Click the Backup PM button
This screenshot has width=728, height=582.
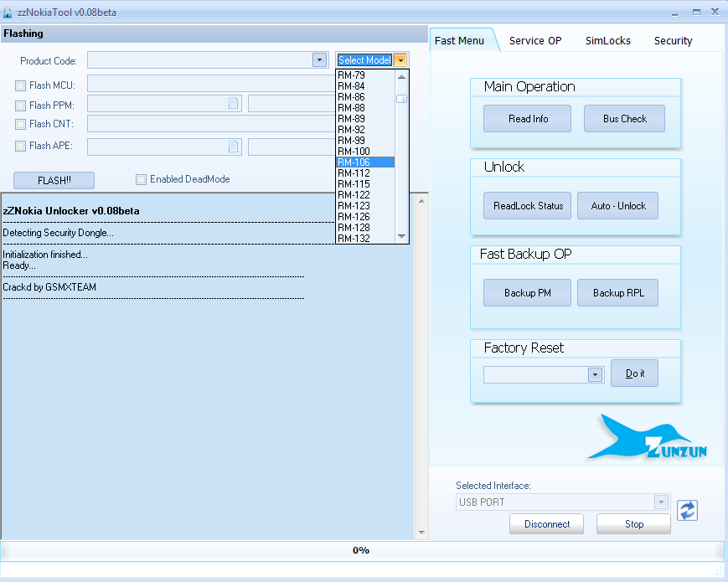pyautogui.click(x=528, y=293)
